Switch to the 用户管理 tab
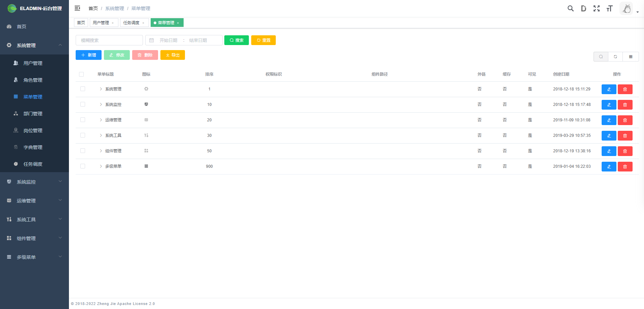Image resolution: width=644 pixels, height=309 pixels. coord(101,22)
